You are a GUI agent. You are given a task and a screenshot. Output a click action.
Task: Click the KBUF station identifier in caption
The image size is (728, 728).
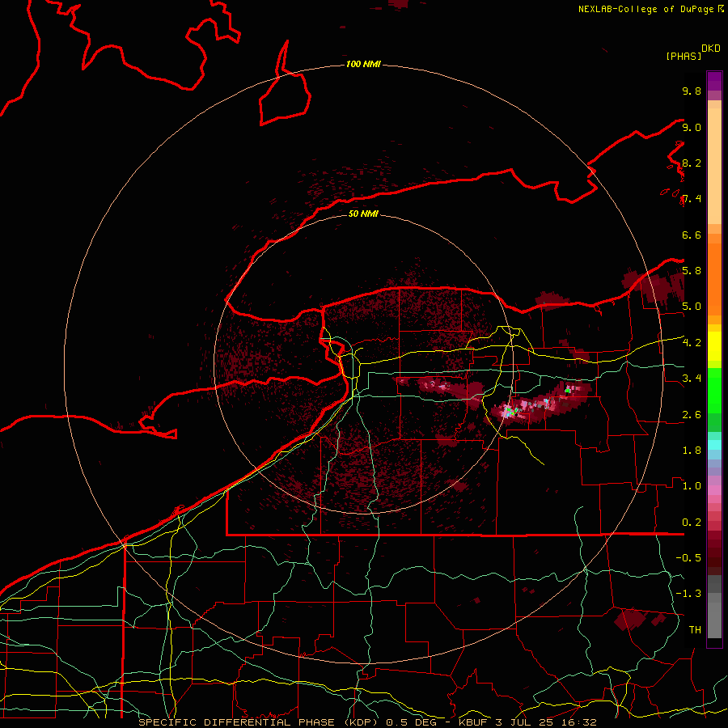pyautogui.click(x=474, y=722)
